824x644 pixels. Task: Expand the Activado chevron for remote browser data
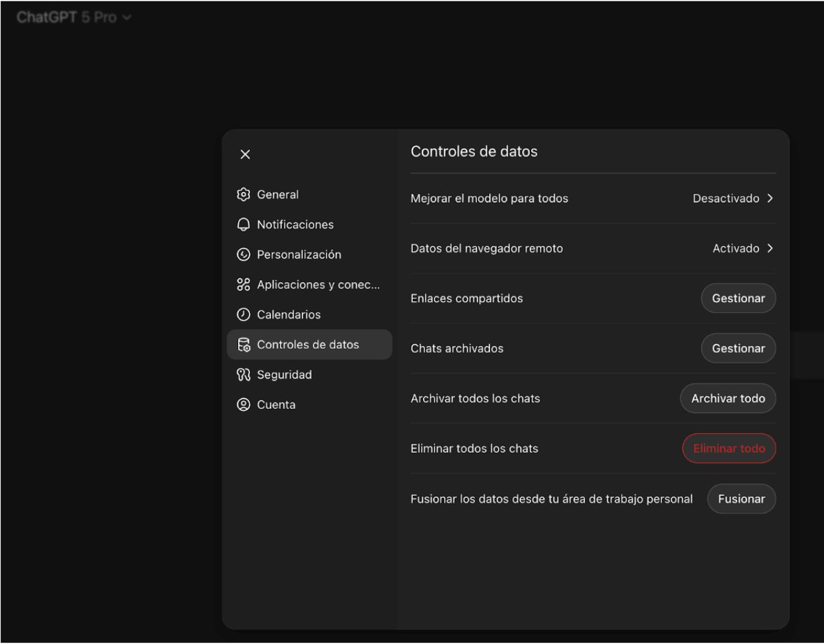click(770, 249)
